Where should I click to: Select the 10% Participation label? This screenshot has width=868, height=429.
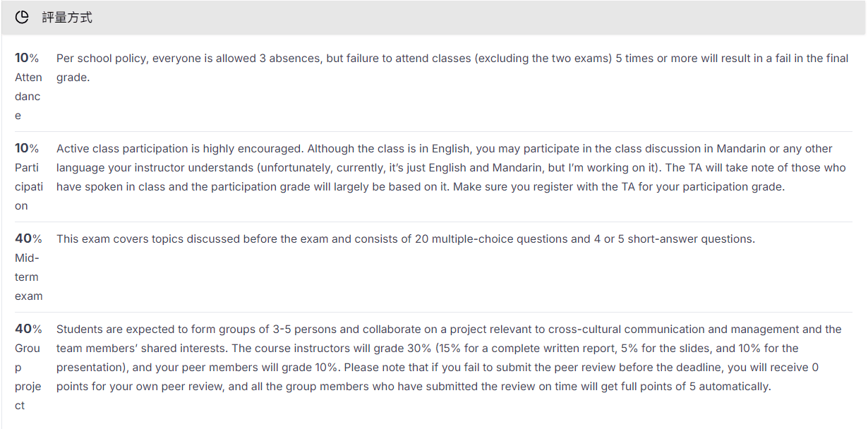(28, 177)
